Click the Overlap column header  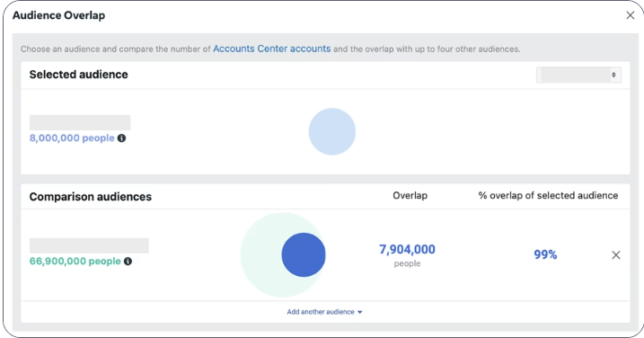[x=410, y=196]
